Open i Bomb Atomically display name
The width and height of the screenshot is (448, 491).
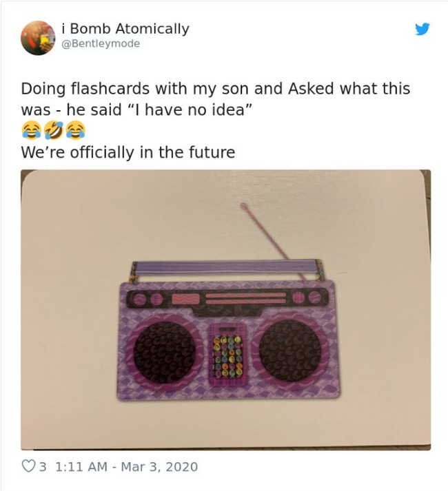point(125,29)
